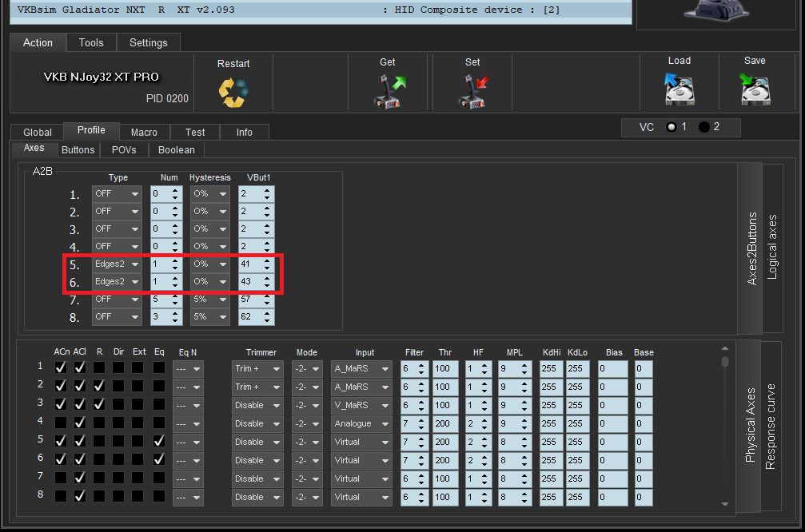Toggle Eq checkbox for axis 5
The height and width of the screenshot is (532, 805).
tap(159, 441)
